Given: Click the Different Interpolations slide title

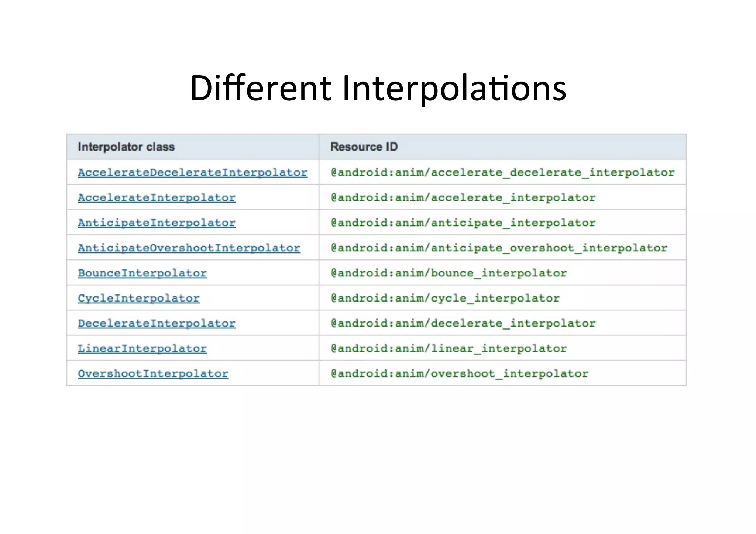Looking at the screenshot, I should click(x=378, y=88).
